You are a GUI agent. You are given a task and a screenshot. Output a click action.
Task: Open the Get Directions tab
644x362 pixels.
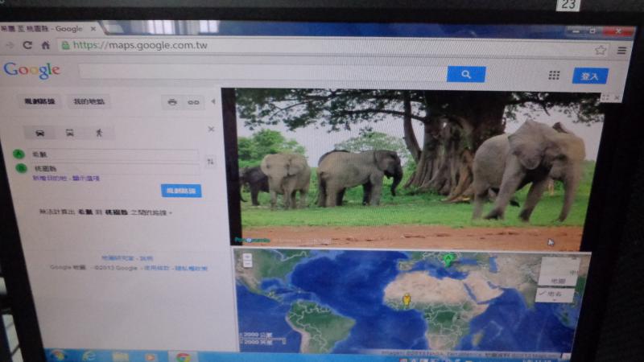tap(39, 101)
